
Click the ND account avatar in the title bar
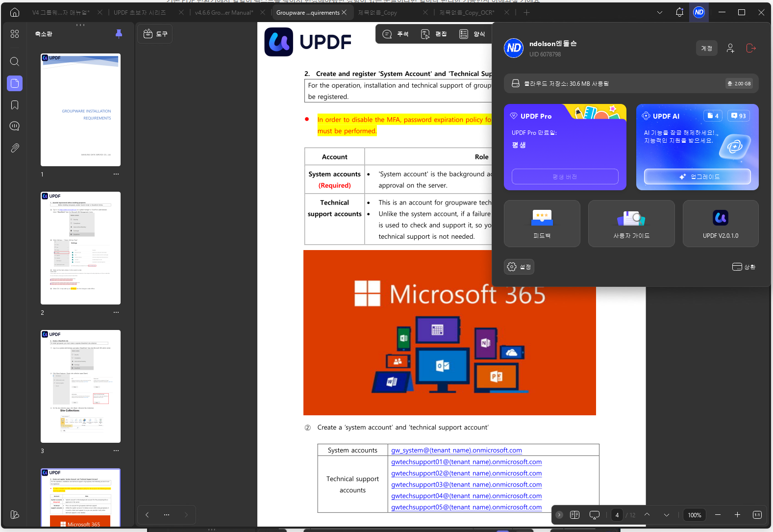[699, 12]
